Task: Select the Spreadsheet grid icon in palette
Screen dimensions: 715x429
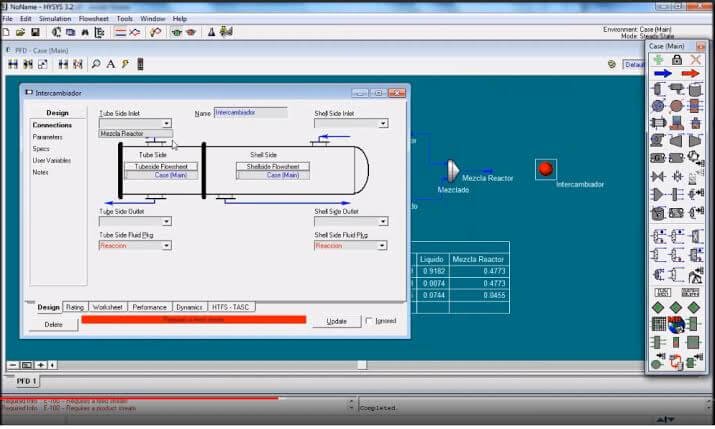Action: [658, 324]
